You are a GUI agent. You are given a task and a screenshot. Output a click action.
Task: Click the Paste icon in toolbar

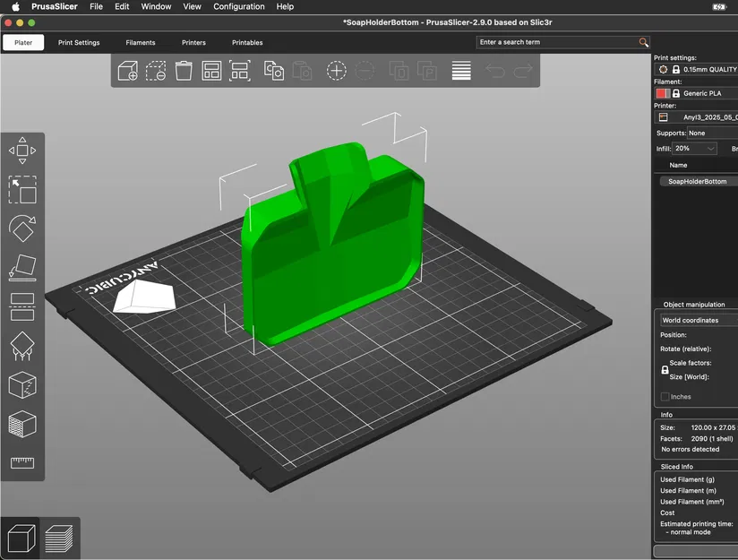pos(302,71)
